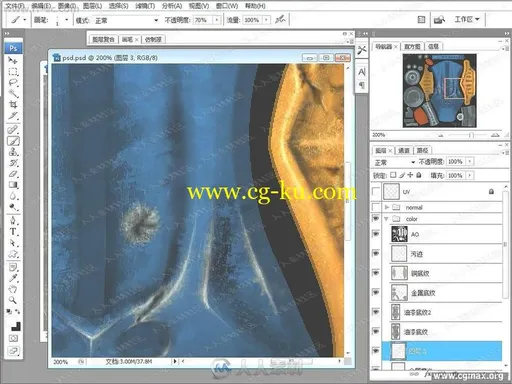512x384 pixels.
Task: Click the foreground/background color swatch
Action: (x=15, y=325)
